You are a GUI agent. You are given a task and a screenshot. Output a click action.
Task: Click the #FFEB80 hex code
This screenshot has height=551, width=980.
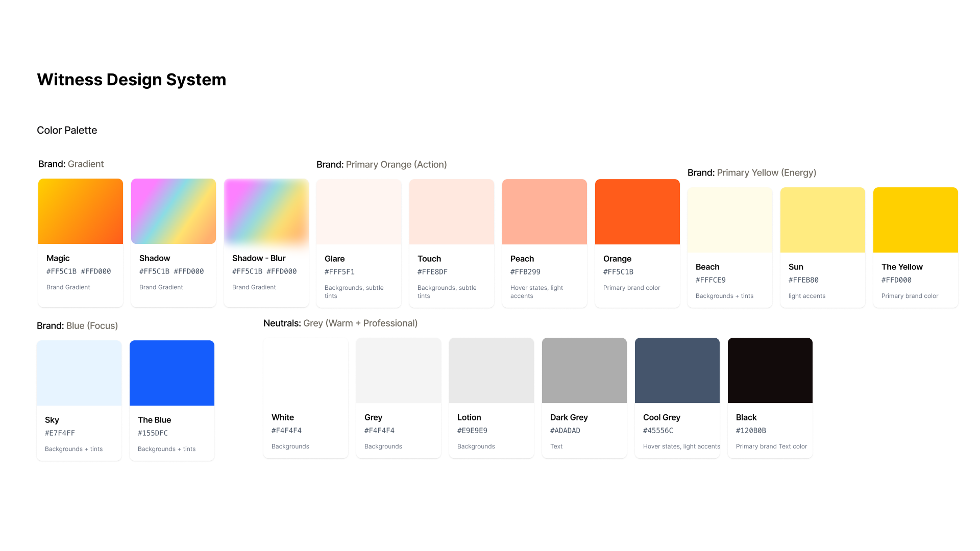803,280
